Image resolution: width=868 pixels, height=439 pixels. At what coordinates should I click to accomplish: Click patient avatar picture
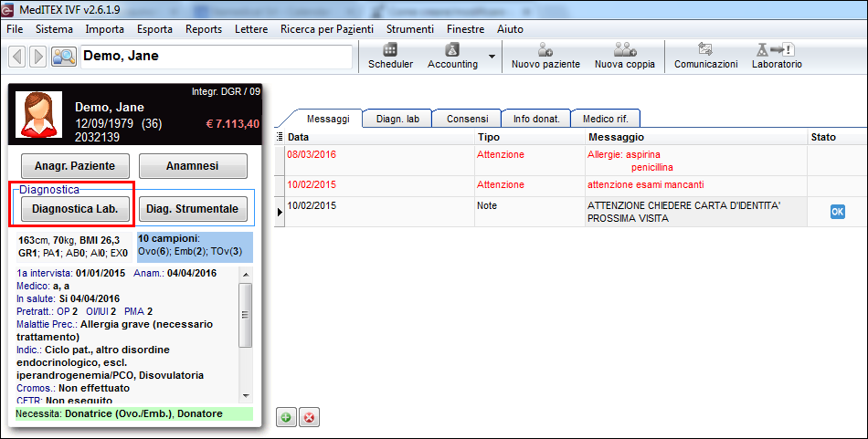[38, 114]
